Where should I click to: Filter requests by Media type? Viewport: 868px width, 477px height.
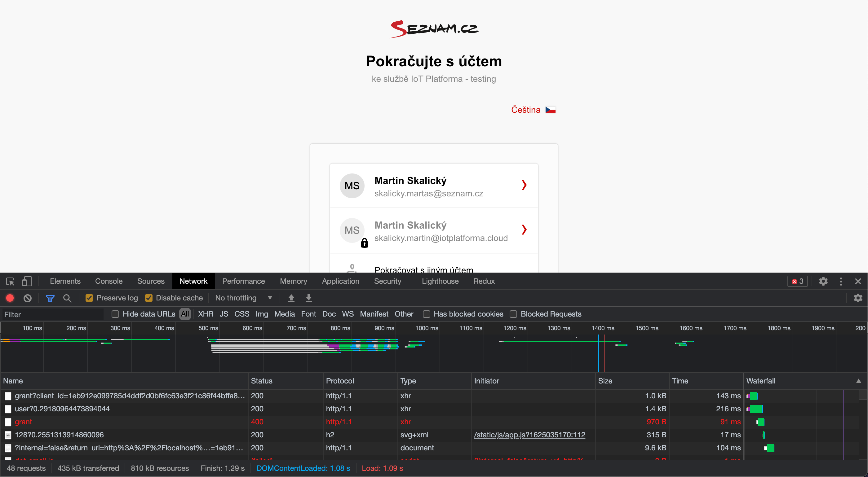pyautogui.click(x=284, y=314)
